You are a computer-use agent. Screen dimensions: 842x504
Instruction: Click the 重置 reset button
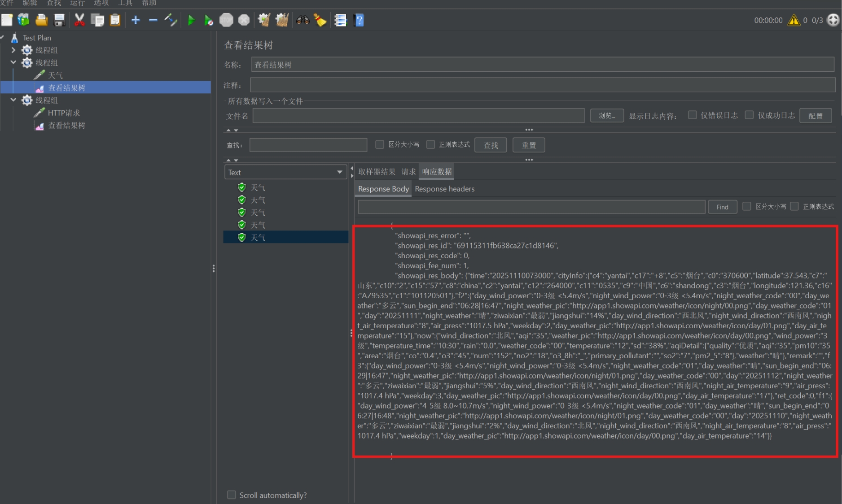coord(529,145)
